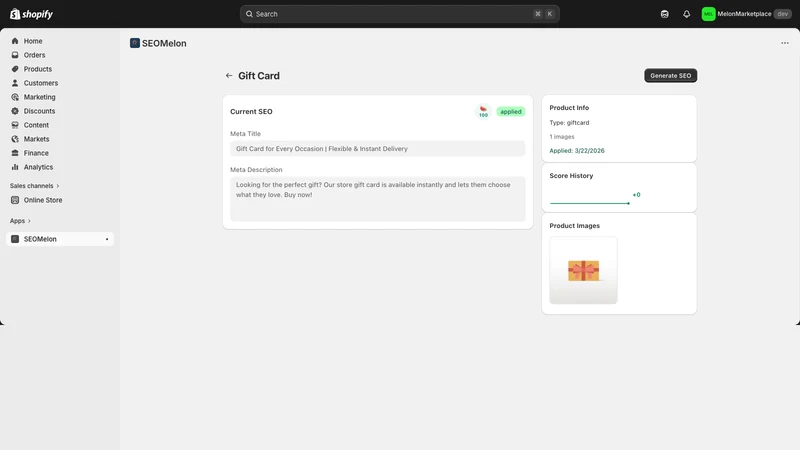Click the 1 images text
800x450 pixels.
click(562, 137)
